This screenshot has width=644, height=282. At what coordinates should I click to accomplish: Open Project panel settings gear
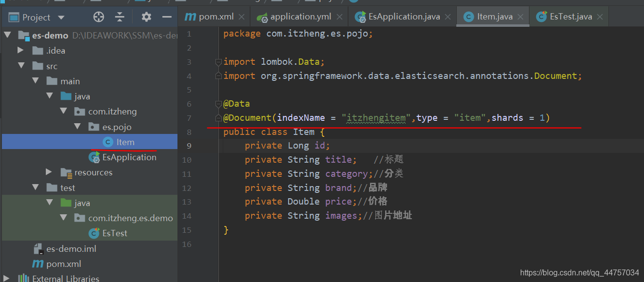[146, 17]
